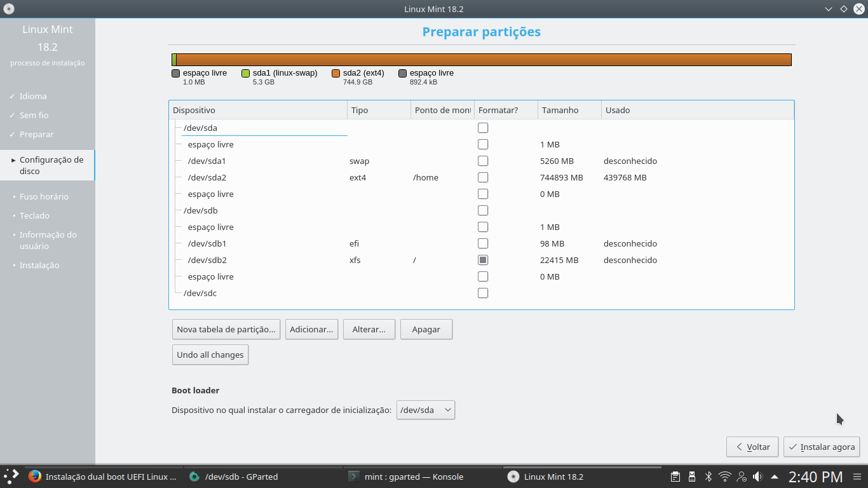868x488 pixels.
Task: Select the /dev/sda tree row
Action: coord(482,128)
